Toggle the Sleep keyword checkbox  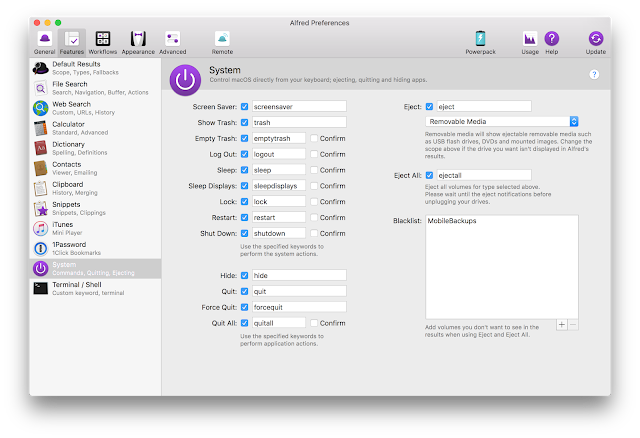tap(244, 170)
